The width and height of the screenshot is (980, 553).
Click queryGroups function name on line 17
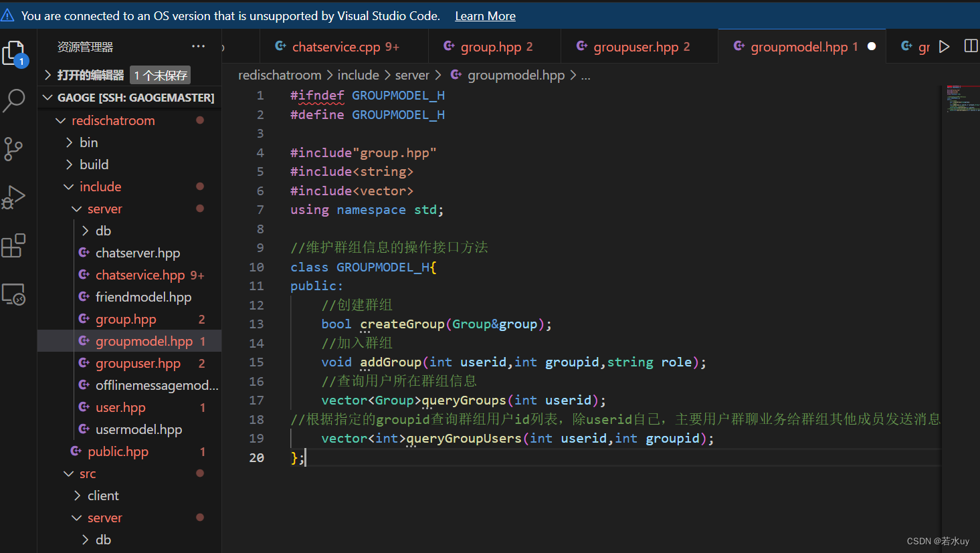[x=464, y=401]
